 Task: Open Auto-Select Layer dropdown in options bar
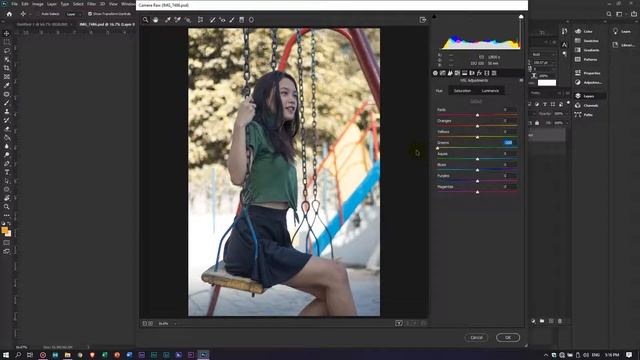point(73,14)
